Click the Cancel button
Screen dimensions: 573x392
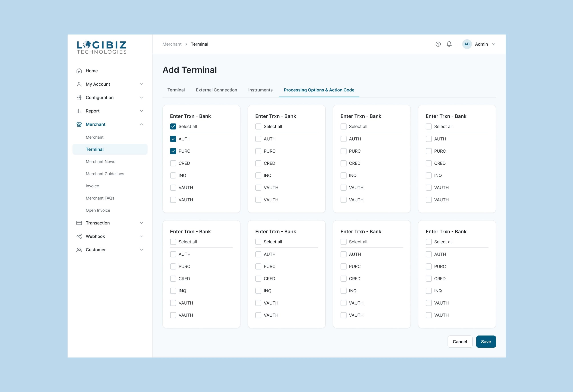(460, 342)
